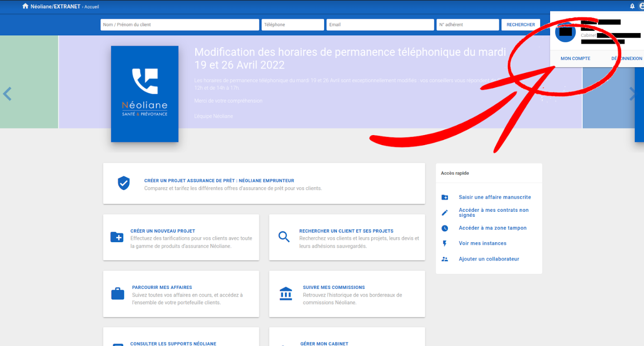
Task: Click the pencil icon for unsigned contracts
Action: click(x=445, y=213)
